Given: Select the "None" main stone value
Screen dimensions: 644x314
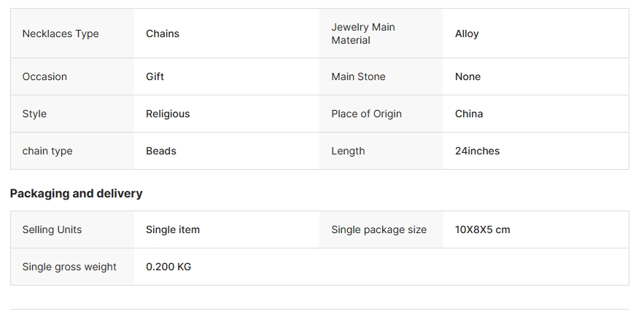Looking at the screenshot, I should [x=468, y=76].
